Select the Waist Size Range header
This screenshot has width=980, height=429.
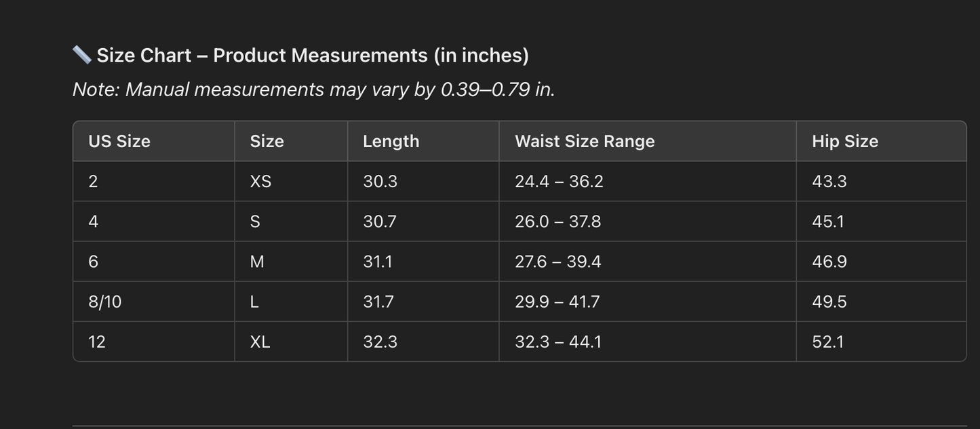click(x=585, y=141)
